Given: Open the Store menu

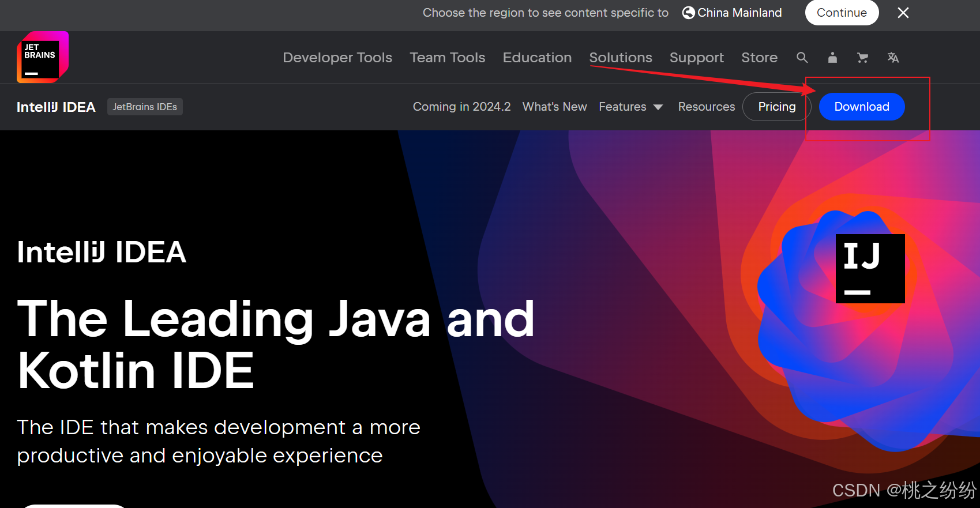Looking at the screenshot, I should (x=759, y=58).
